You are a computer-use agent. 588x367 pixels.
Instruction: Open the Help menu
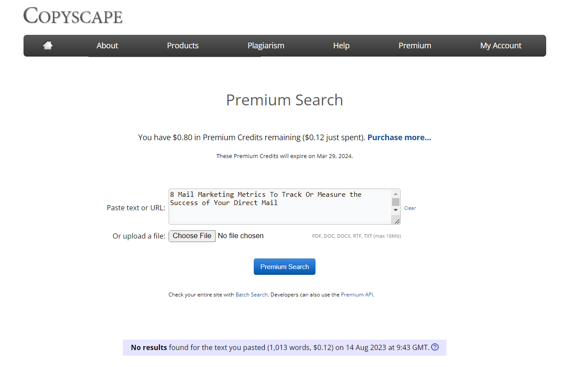click(x=341, y=46)
